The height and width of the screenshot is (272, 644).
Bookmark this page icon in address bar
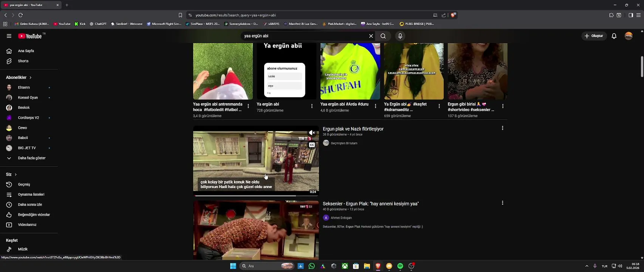tap(180, 15)
